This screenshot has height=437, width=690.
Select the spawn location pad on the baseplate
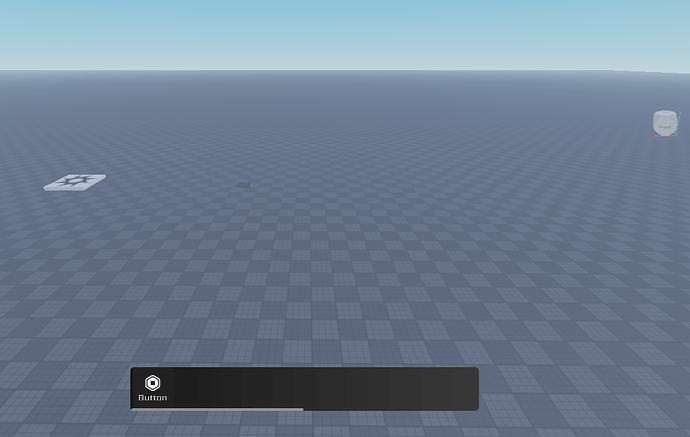[x=74, y=182]
